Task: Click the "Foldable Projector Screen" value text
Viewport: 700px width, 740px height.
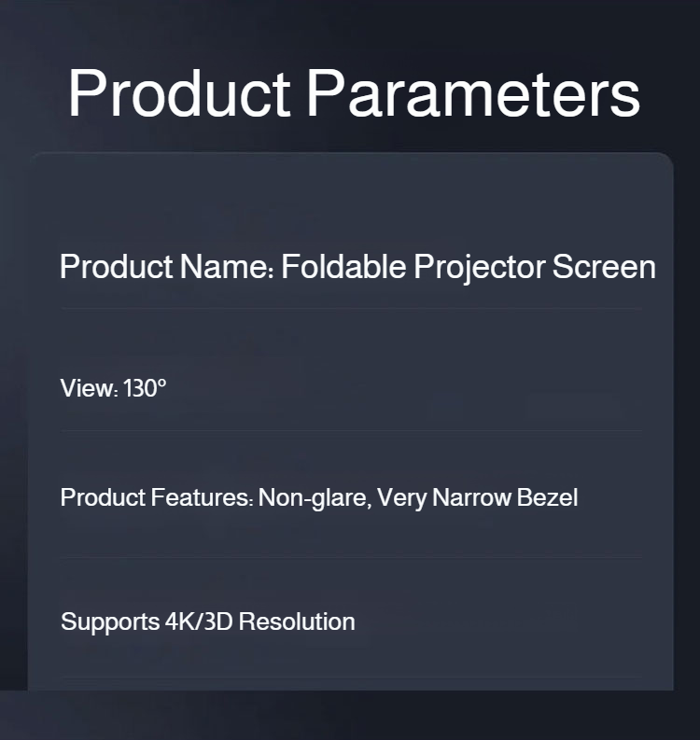Action: [x=469, y=267]
